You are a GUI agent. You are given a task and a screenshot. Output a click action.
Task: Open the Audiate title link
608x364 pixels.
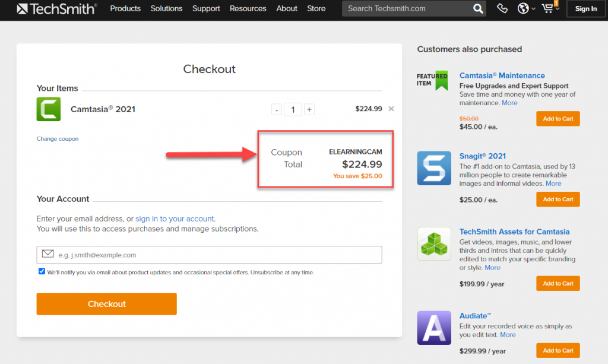tap(475, 316)
